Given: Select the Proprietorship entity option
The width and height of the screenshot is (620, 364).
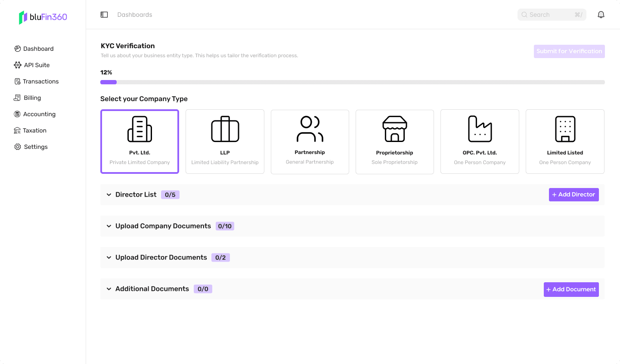Looking at the screenshot, I should coord(394,142).
